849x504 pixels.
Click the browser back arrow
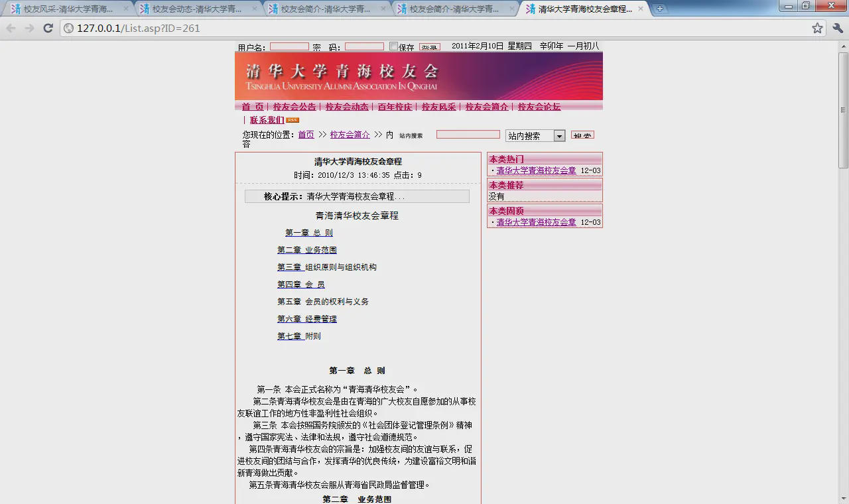click(11, 28)
